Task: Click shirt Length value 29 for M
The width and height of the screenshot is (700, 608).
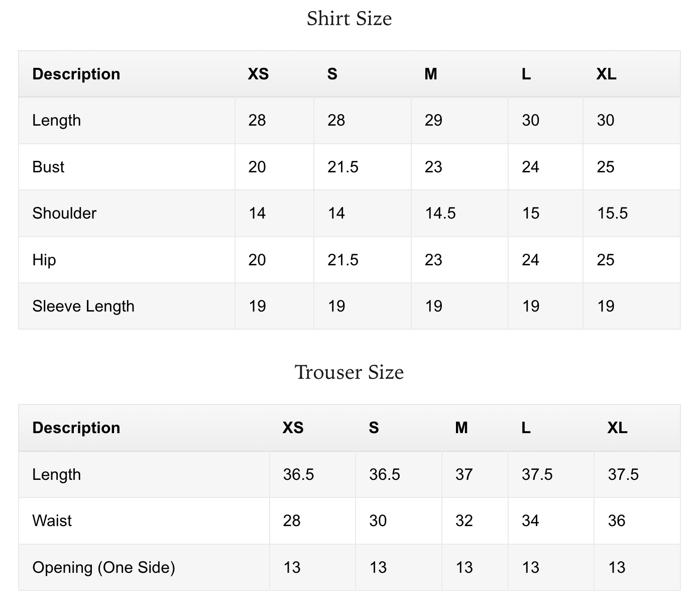Action: pos(433,120)
